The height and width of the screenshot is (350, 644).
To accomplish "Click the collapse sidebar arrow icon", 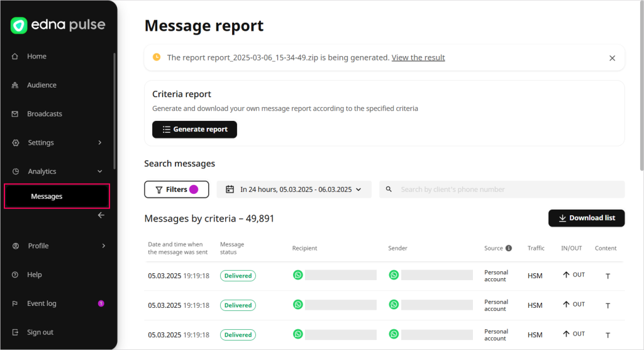I will 101,215.
